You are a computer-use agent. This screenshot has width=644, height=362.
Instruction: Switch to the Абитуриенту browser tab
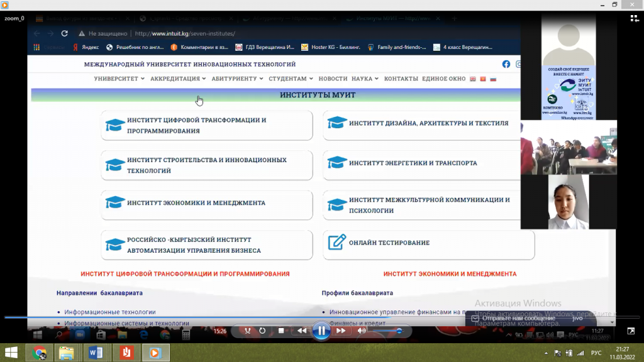pos(289,18)
